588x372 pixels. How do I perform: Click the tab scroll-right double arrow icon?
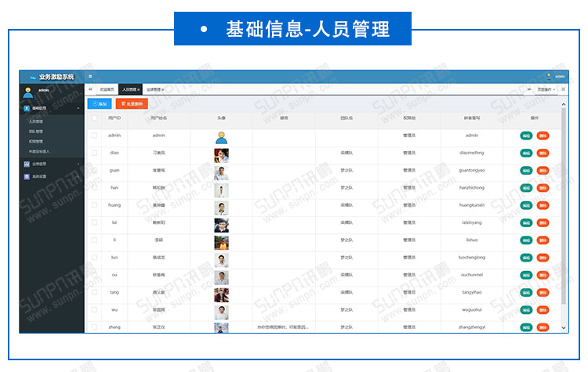pos(529,89)
